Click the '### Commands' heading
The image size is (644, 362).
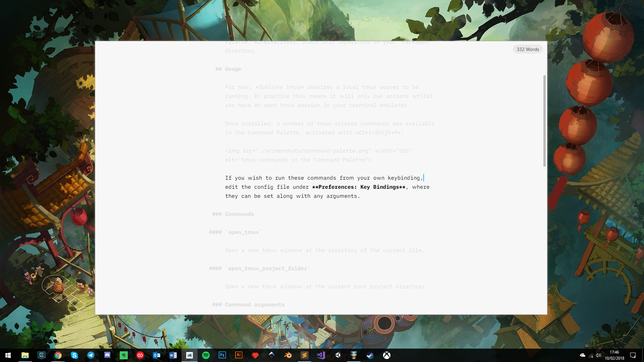pyautogui.click(x=233, y=214)
